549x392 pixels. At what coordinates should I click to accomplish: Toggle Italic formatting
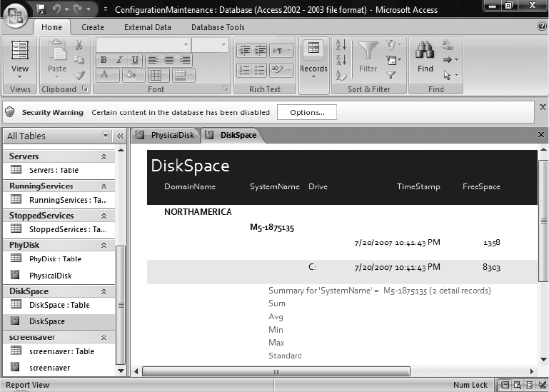pyautogui.click(x=119, y=60)
